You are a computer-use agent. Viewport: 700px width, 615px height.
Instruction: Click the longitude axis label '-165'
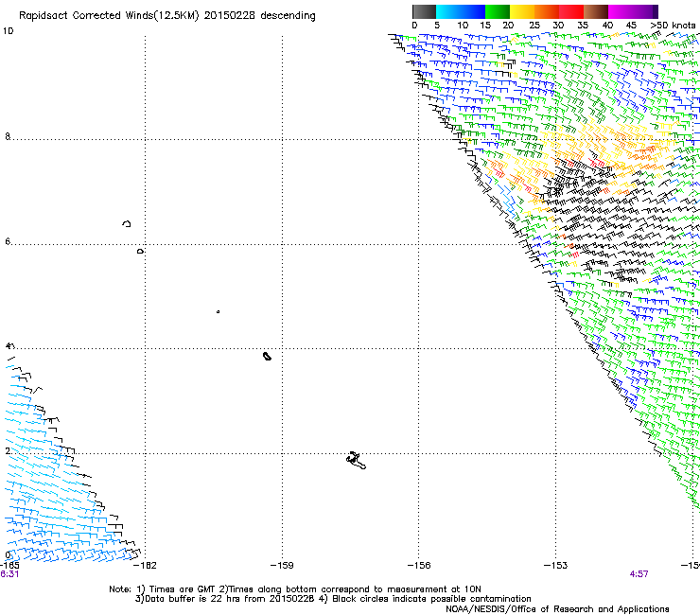(9, 566)
